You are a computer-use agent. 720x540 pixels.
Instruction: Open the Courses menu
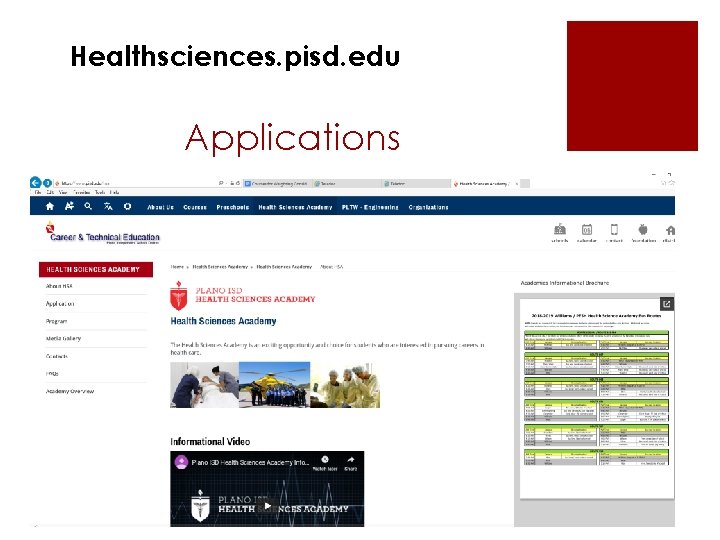[195, 208]
